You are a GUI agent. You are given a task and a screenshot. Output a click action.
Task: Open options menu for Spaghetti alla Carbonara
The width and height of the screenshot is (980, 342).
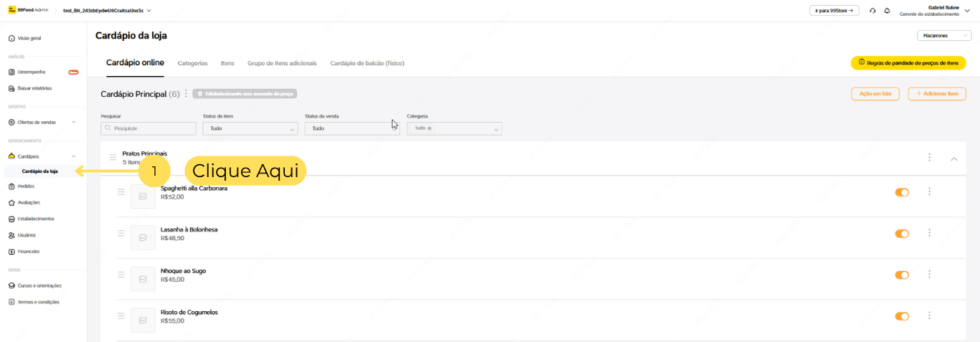(929, 191)
